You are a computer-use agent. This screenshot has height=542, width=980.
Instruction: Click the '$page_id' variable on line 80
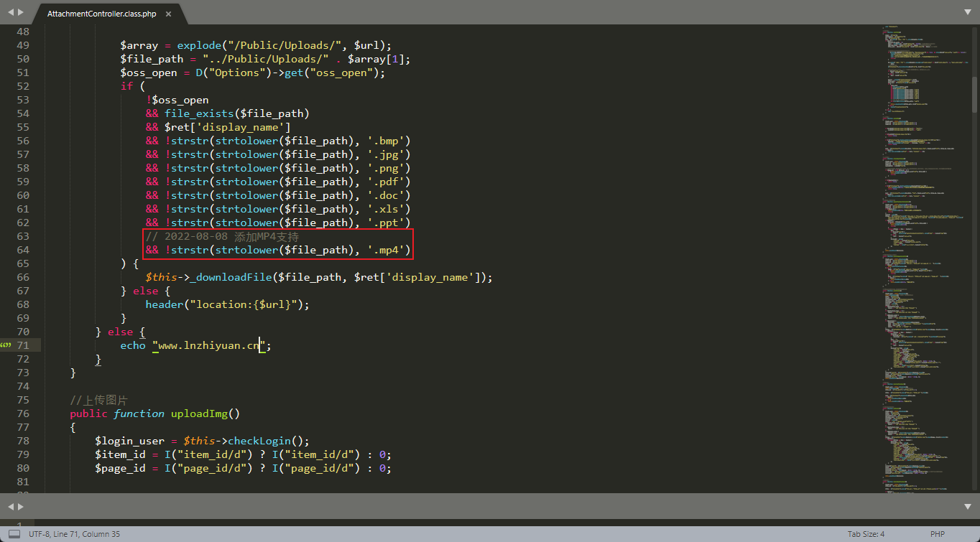(120, 468)
